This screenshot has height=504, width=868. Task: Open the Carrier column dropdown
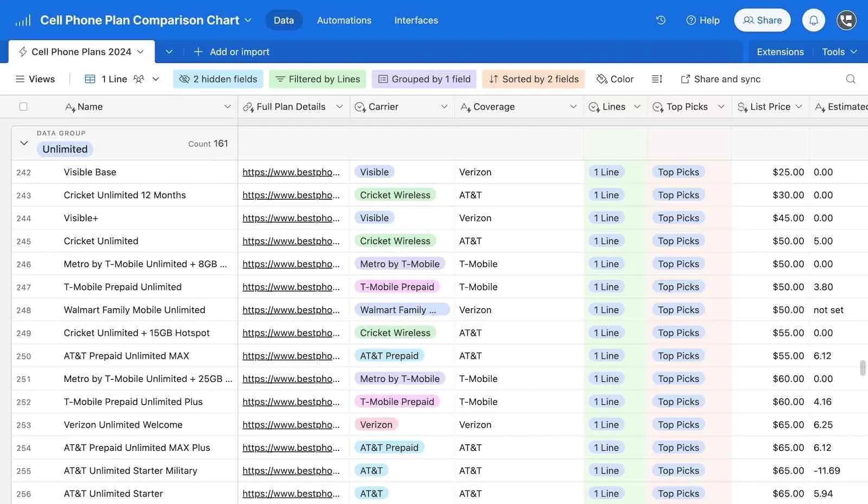pos(444,106)
